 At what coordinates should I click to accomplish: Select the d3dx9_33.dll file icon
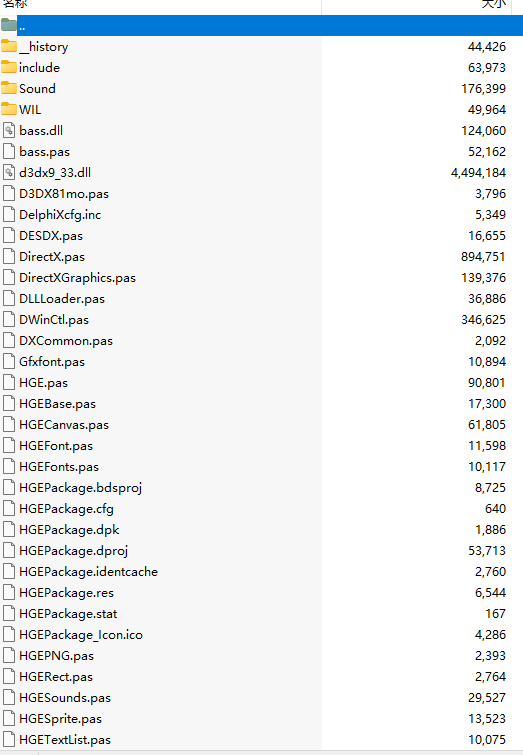9,172
